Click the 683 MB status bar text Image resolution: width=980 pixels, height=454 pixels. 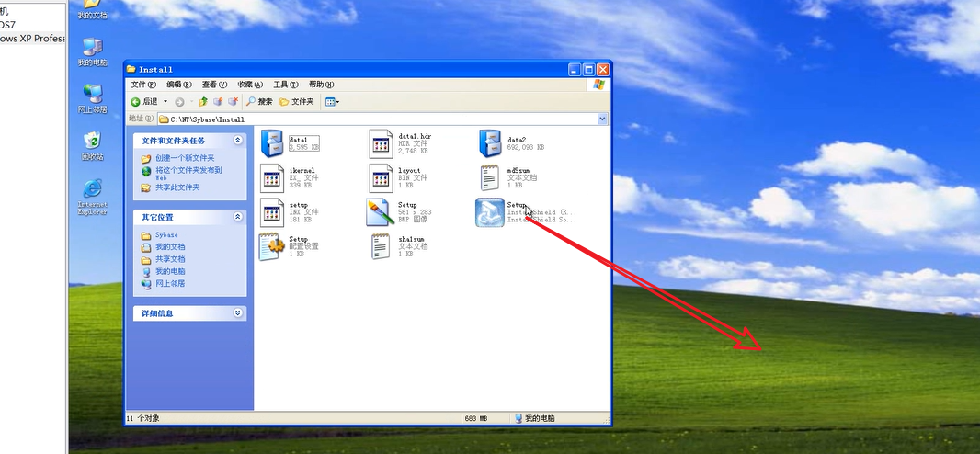tap(475, 418)
